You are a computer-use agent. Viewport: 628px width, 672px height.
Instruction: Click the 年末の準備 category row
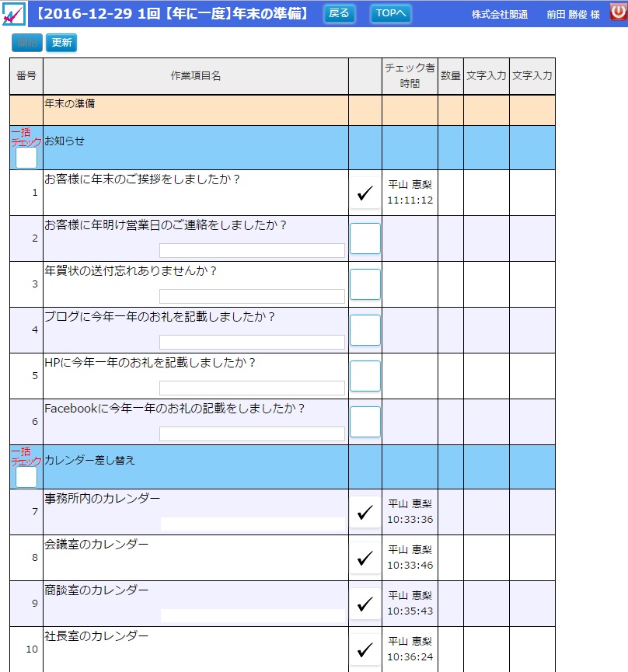[282, 110]
